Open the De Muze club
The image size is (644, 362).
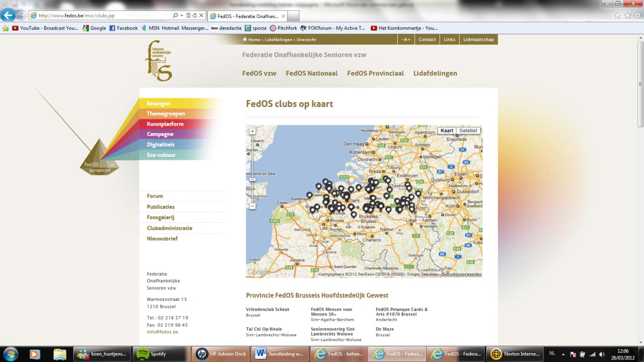pyautogui.click(x=385, y=329)
